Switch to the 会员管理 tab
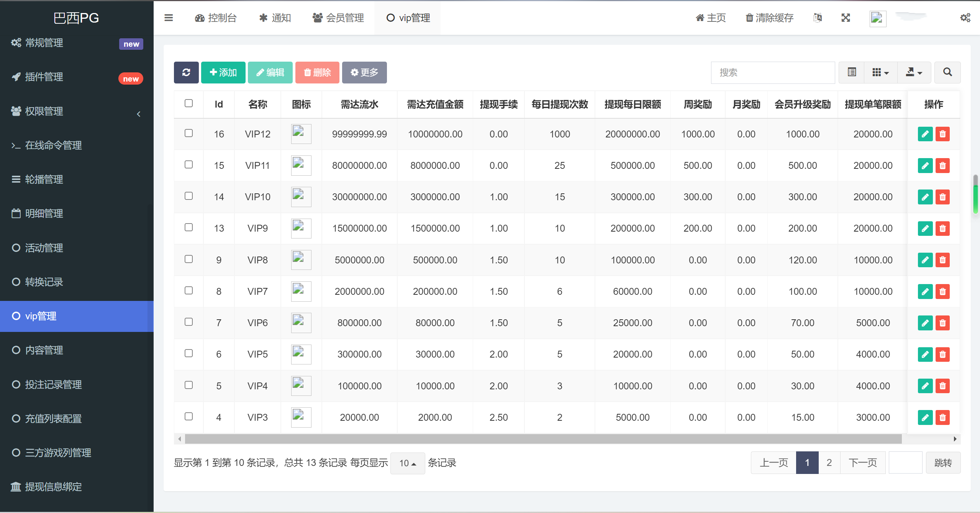This screenshot has height=513, width=980. tap(338, 18)
